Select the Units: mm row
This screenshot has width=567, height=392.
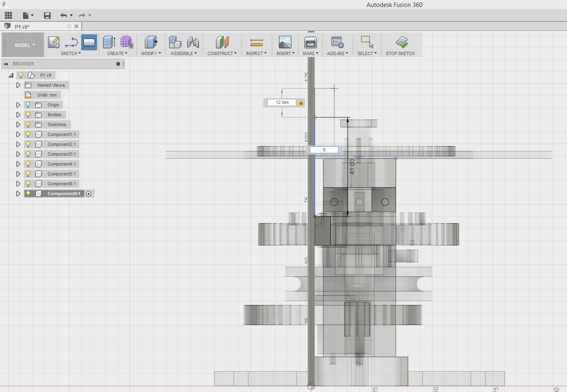click(42, 95)
